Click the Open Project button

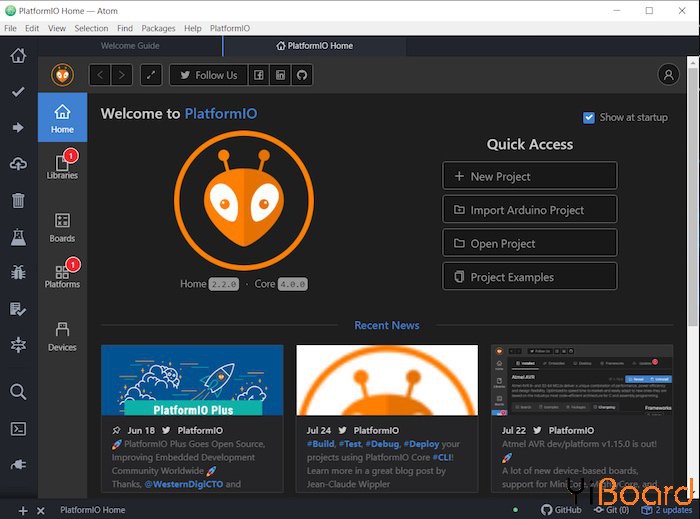[530, 243]
